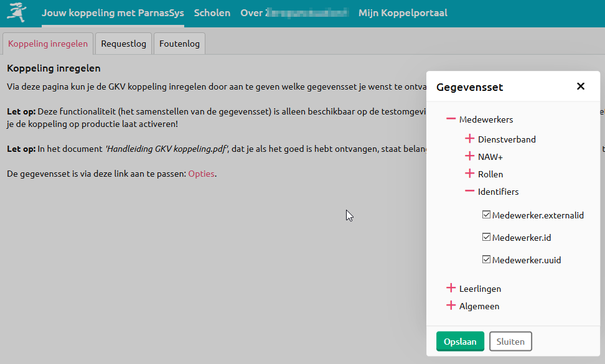Select the Identifiers label

click(x=498, y=192)
